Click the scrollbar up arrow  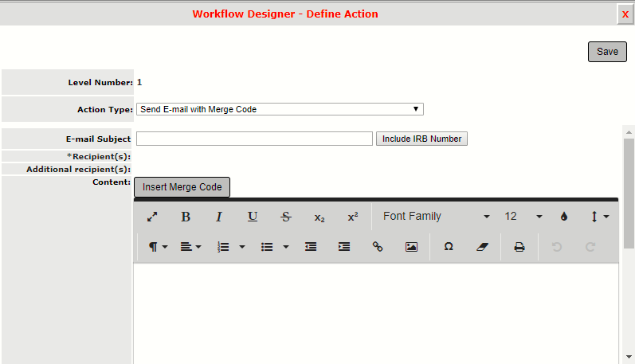point(629,132)
